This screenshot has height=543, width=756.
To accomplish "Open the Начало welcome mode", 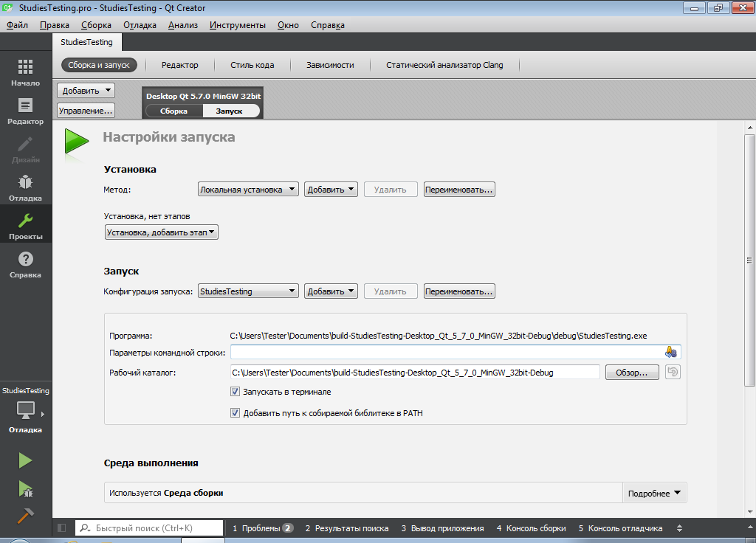I will click(x=26, y=72).
